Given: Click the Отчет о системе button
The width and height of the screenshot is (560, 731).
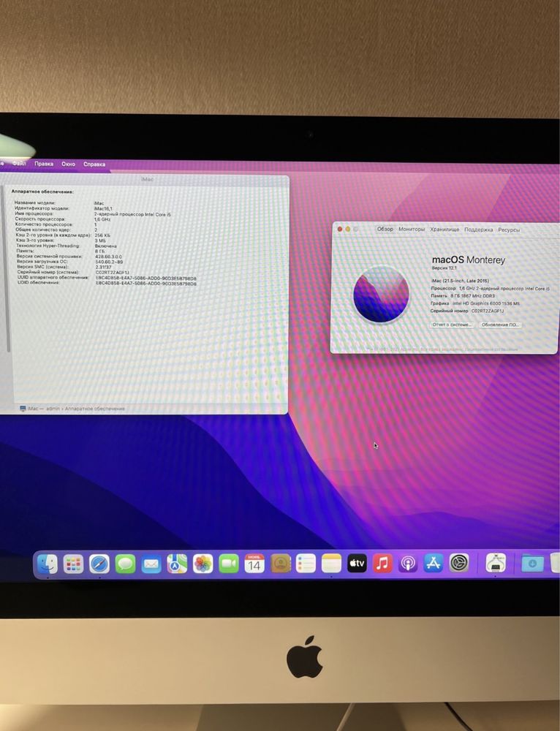Looking at the screenshot, I should point(451,325).
